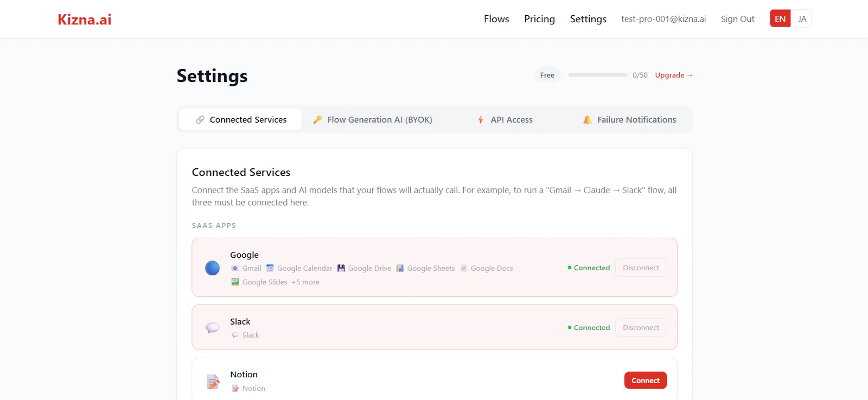Connect the Notion service

(x=646, y=380)
